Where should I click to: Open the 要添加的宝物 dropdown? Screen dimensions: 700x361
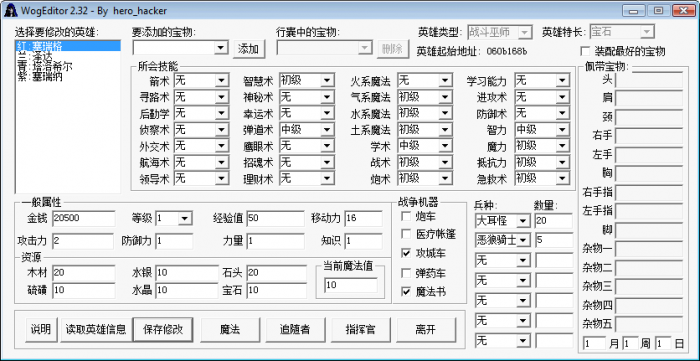click(x=220, y=48)
